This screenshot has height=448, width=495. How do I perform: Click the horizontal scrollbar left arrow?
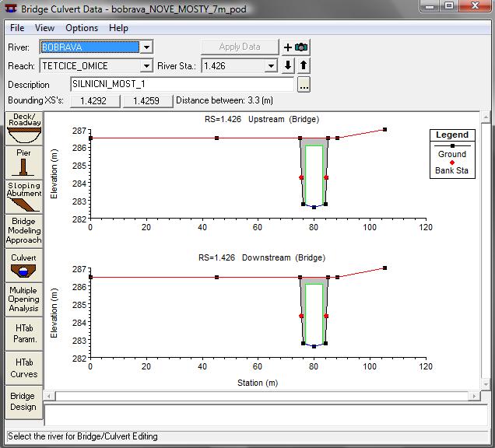click(49, 396)
